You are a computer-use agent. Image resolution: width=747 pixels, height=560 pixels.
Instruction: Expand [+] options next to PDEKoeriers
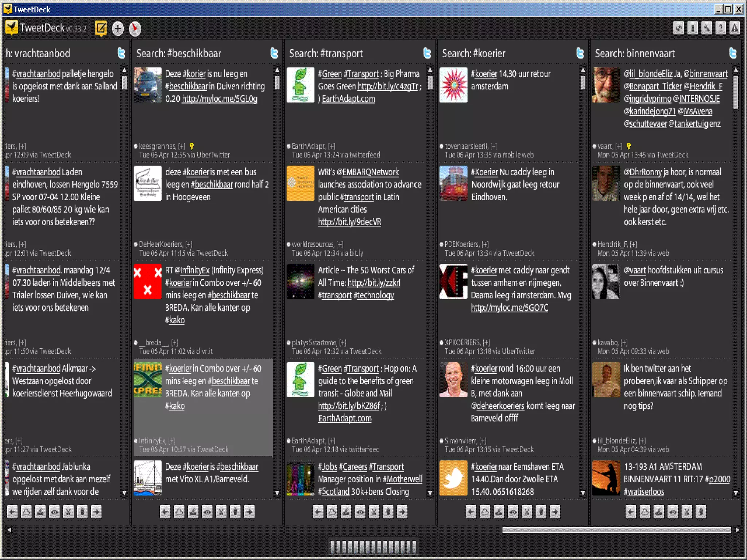tap(485, 244)
